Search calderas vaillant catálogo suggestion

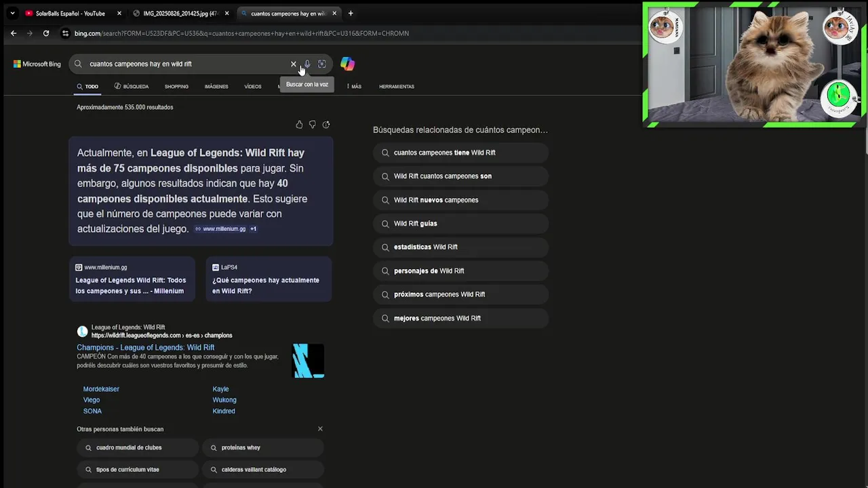263,469
